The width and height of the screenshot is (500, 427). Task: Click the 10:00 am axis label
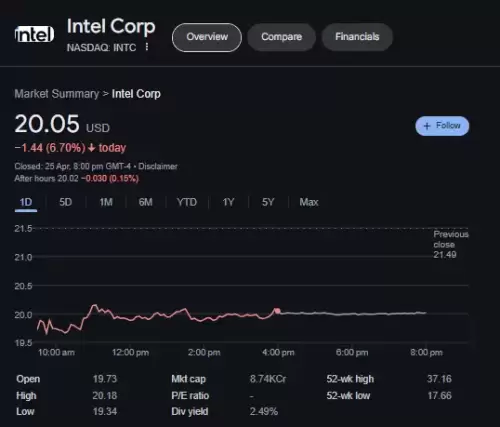56,353
